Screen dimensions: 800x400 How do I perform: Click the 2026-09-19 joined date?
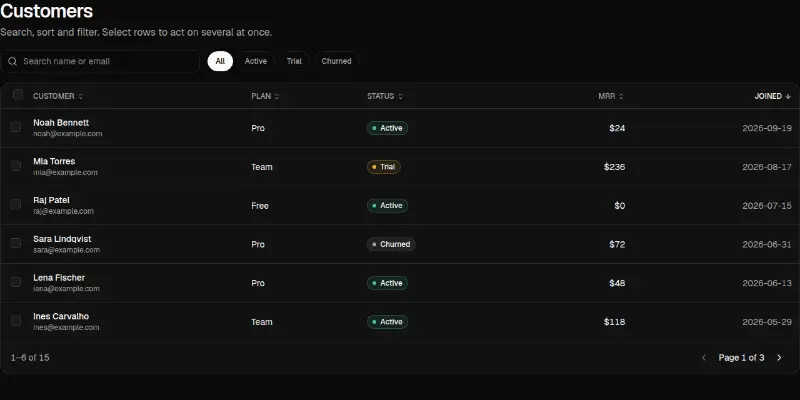click(x=767, y=129)
